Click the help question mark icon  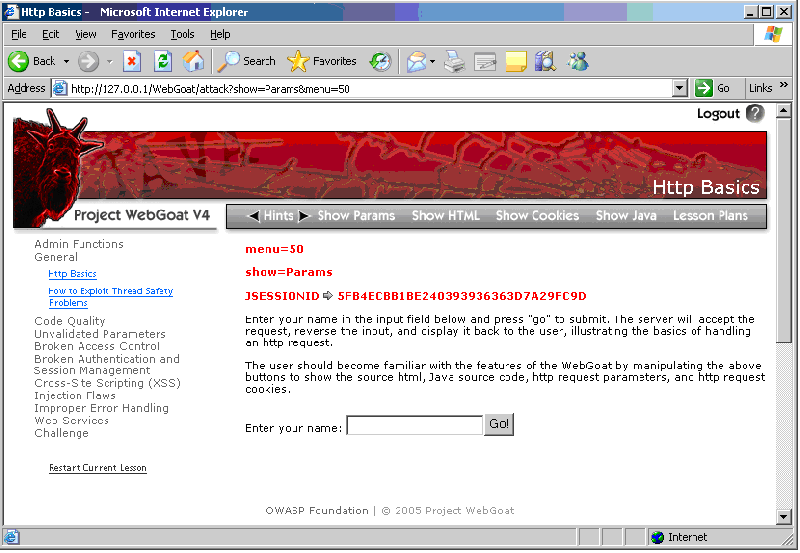pyautogui.click(x=755, y=113)
